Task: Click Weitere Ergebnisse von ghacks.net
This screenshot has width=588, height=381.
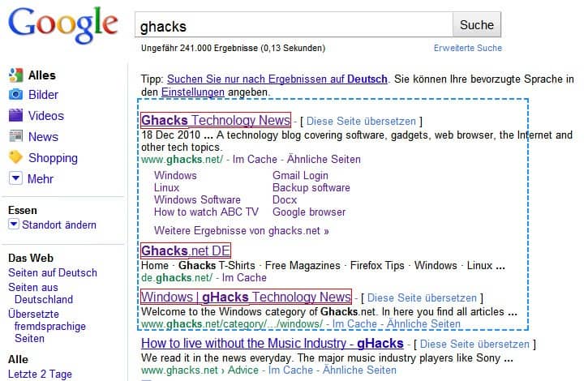Action: pos(242,230)
